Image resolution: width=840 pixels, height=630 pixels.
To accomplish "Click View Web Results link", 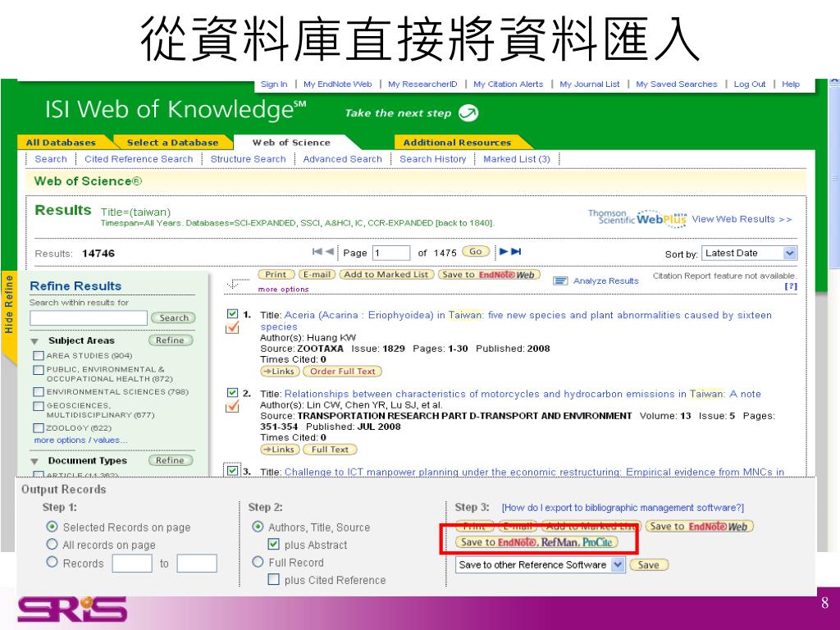I will point(742,219).
